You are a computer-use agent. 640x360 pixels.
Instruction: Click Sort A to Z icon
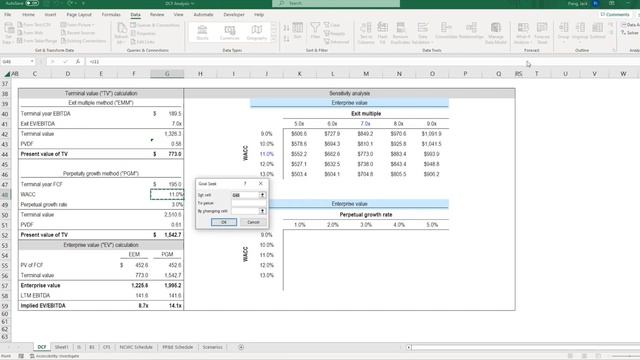click(286, 28)
